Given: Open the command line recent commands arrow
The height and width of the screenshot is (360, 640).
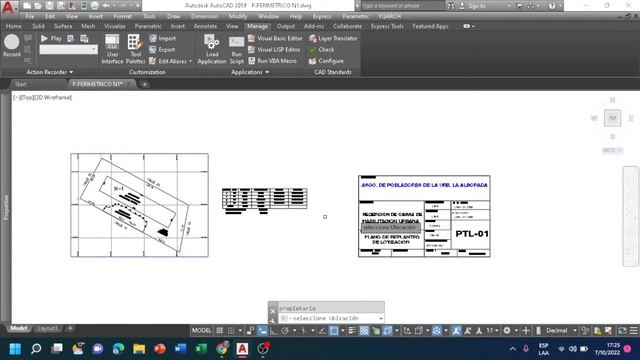Looking at the screenshot, I should coord(381,318).
